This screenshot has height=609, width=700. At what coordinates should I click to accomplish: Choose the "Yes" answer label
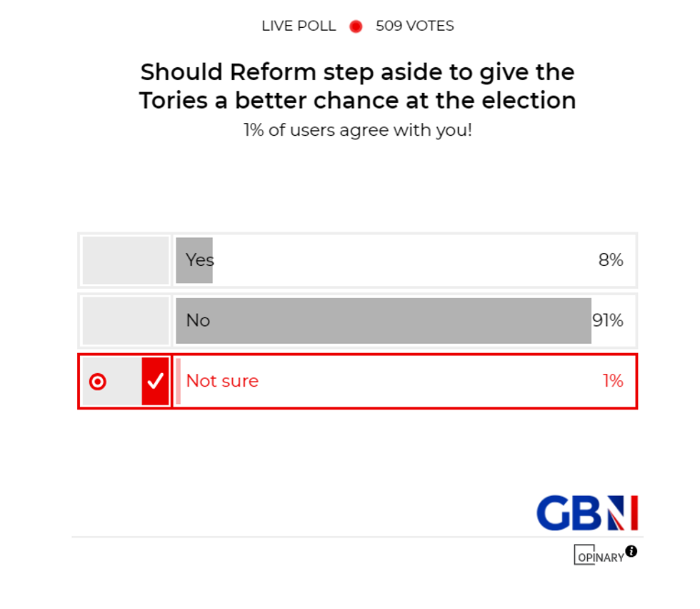[199, 260]
